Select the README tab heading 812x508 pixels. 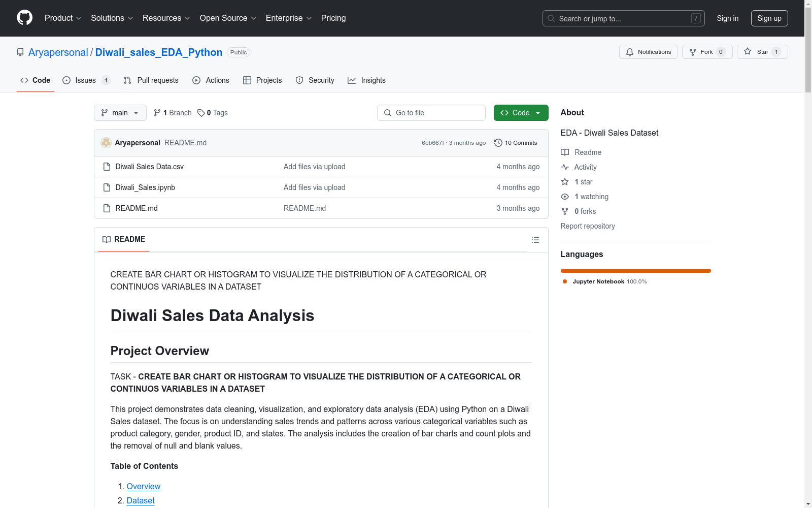124,239
